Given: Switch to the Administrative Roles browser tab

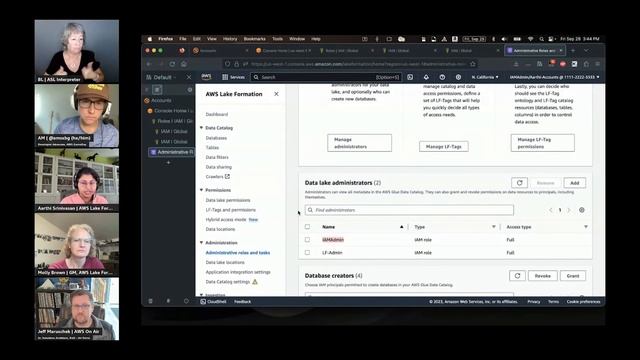Looking at the screenshot, I should point(534,51).
